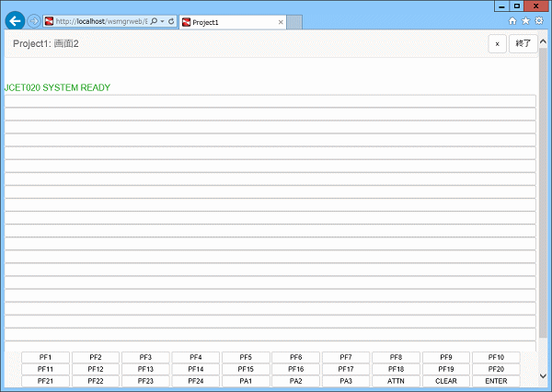Click the browser back arrow button
This screenshot has height=392, width=552.
(x=15, y=21)
